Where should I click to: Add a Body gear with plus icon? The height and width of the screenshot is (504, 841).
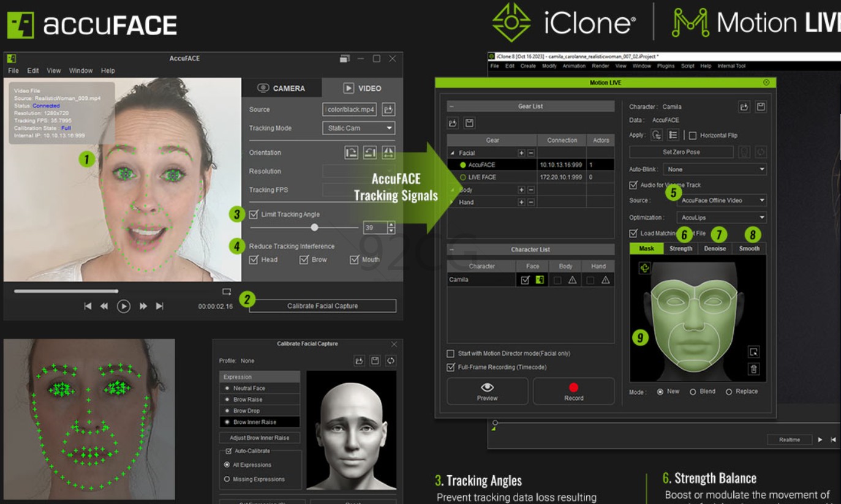pyautogui.click(x=522, y=190)
